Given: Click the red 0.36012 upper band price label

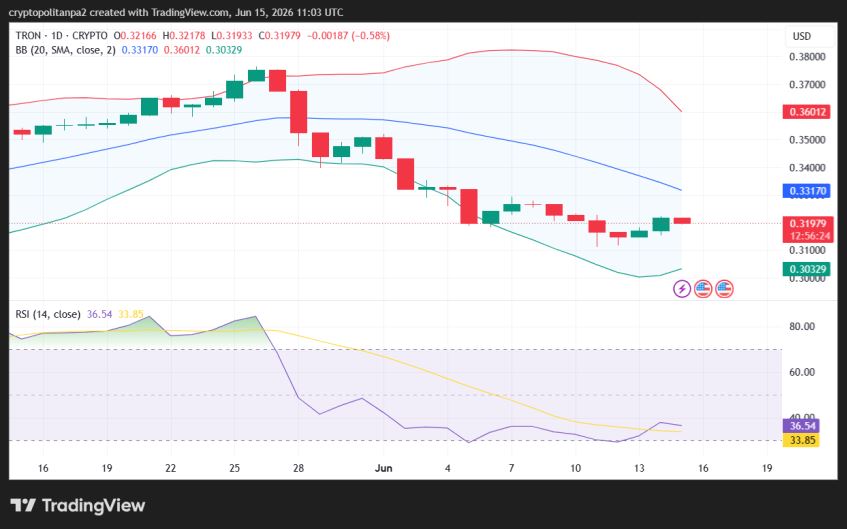Looking at the screenshot, I should pyautogui.click(x=807, y=112).
